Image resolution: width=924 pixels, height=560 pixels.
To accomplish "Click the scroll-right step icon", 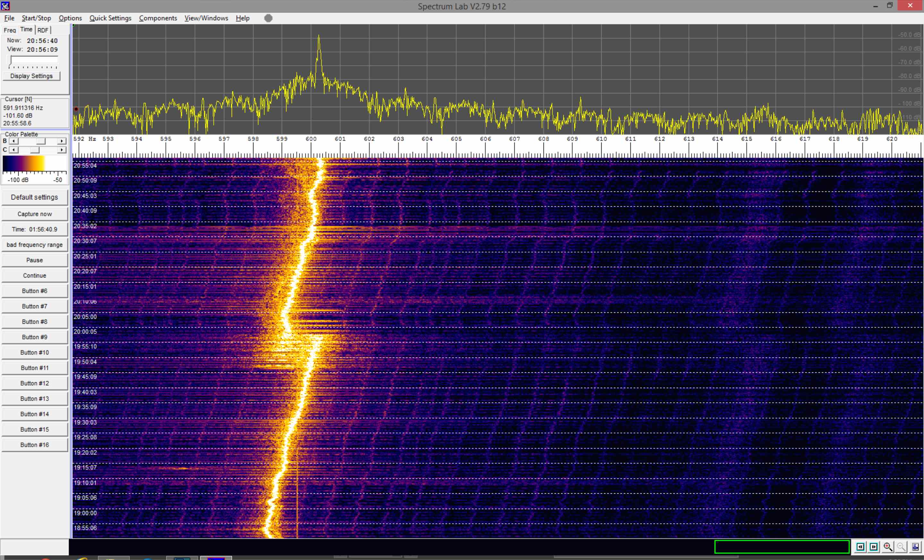I will (x=874, y=547).
